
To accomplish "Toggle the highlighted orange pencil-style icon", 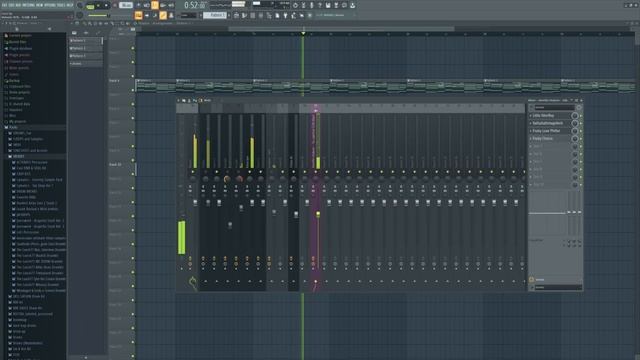I will point(163,15).
